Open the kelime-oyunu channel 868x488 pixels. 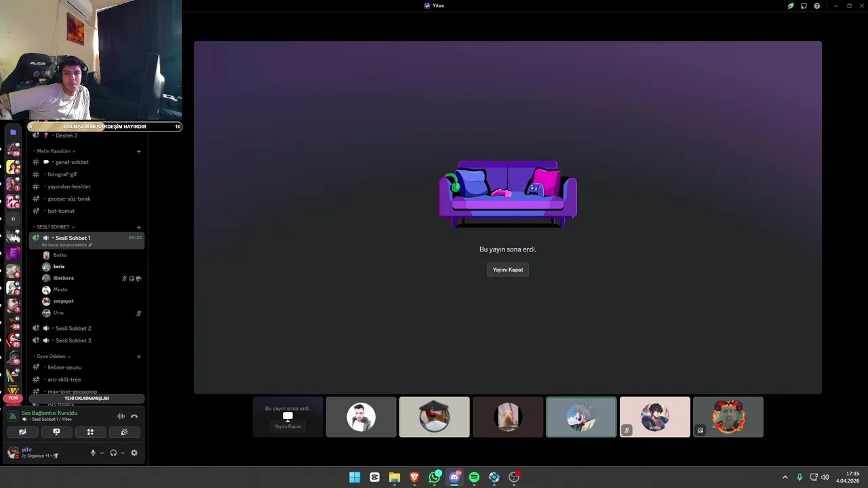tap(87, 367)
